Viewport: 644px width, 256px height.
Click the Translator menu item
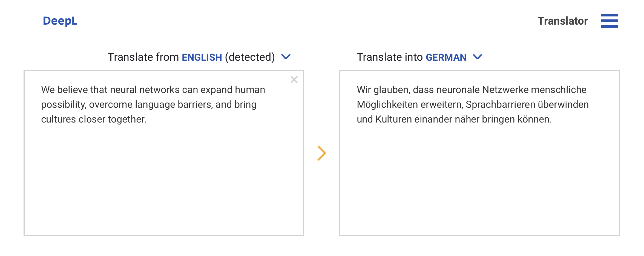coord(563,21)
